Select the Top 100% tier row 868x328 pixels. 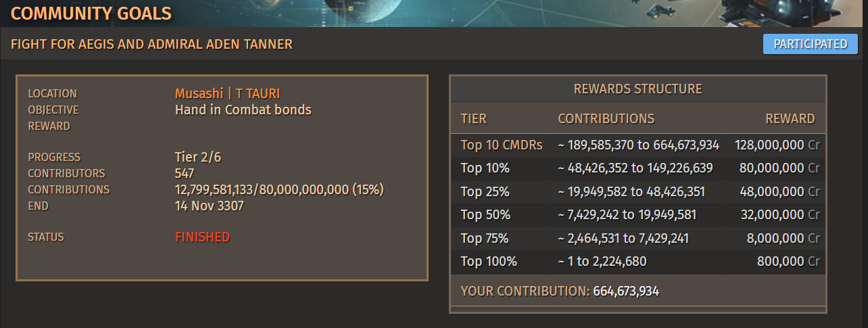[x=638, y=262]
